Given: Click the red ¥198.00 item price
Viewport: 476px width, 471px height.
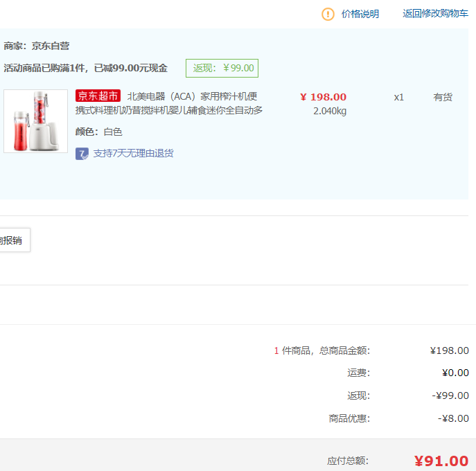Looking at the screenshot, I should click(323, 97).
